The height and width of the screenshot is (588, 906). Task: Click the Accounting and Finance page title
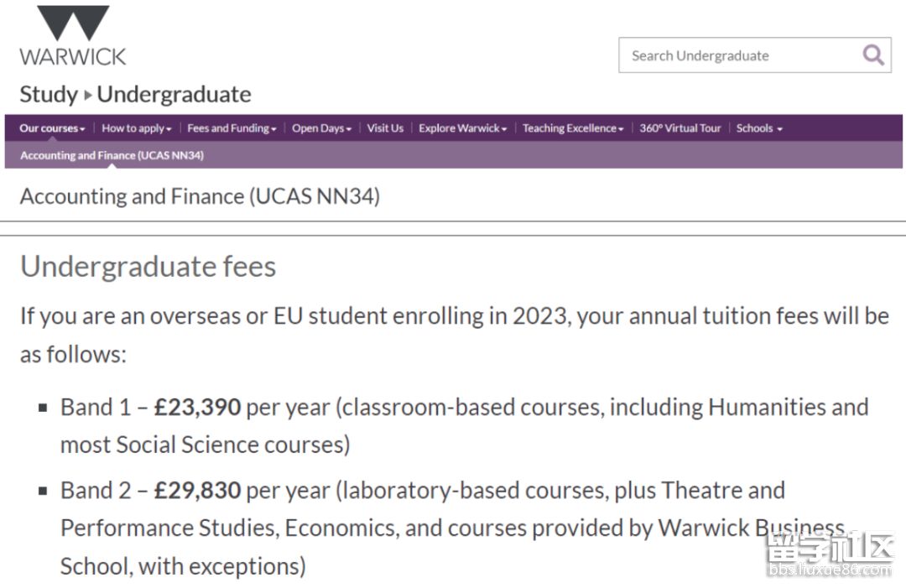200,197
